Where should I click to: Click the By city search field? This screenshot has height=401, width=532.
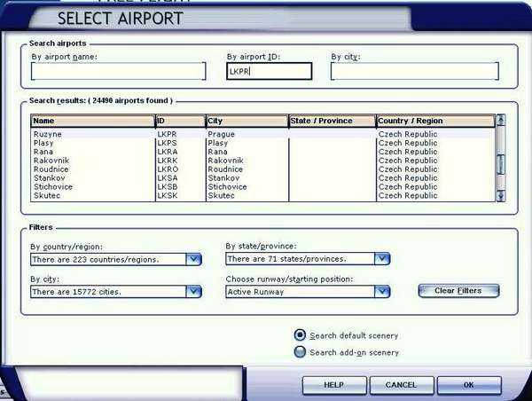(414, 72)
